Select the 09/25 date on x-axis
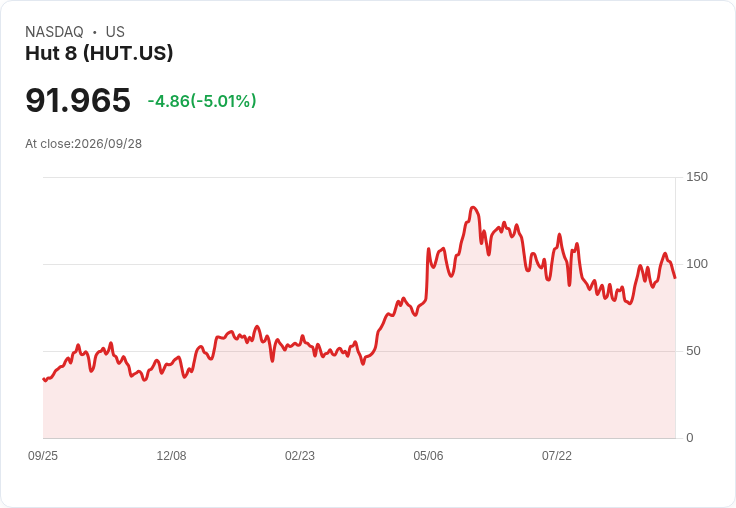Viewport: 736px width, 508px height. coord(43,455)
